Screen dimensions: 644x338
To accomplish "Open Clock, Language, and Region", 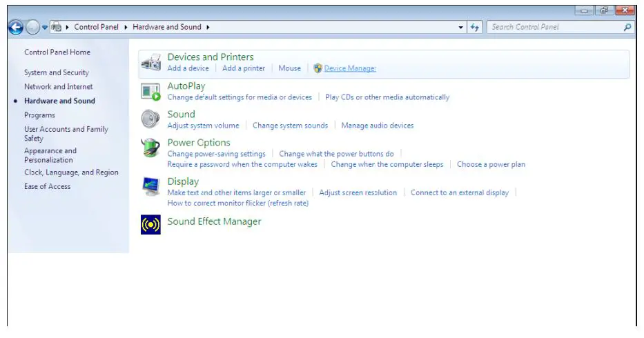I will pyautogui.click(x=71, y=172).
